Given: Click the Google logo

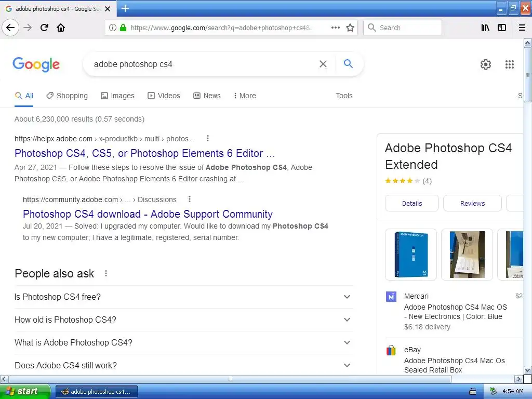Looking at the screenshot, I should pos(36,64).
